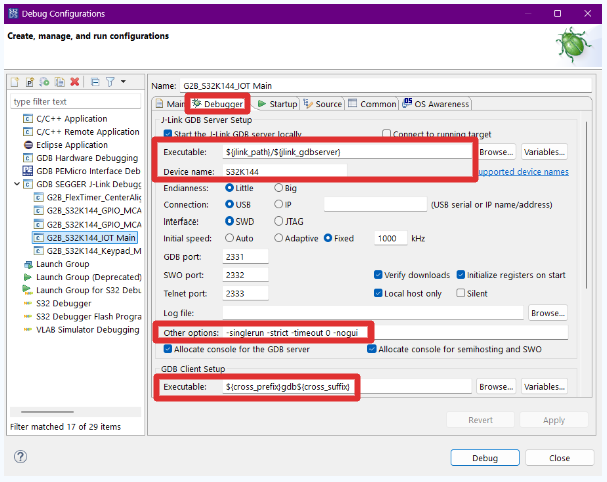Click the Duplicate launch configuration icon

point(60,82)
